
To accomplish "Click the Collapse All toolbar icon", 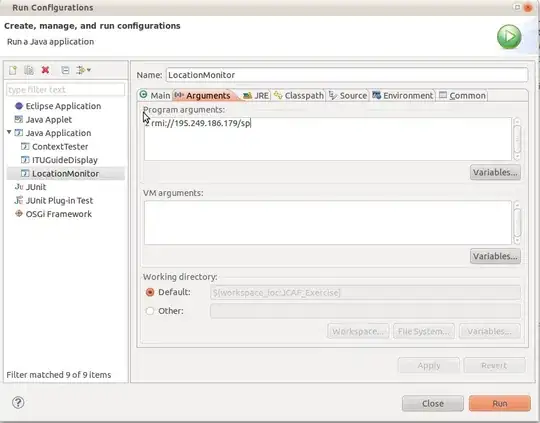I will tap(65, 70).
